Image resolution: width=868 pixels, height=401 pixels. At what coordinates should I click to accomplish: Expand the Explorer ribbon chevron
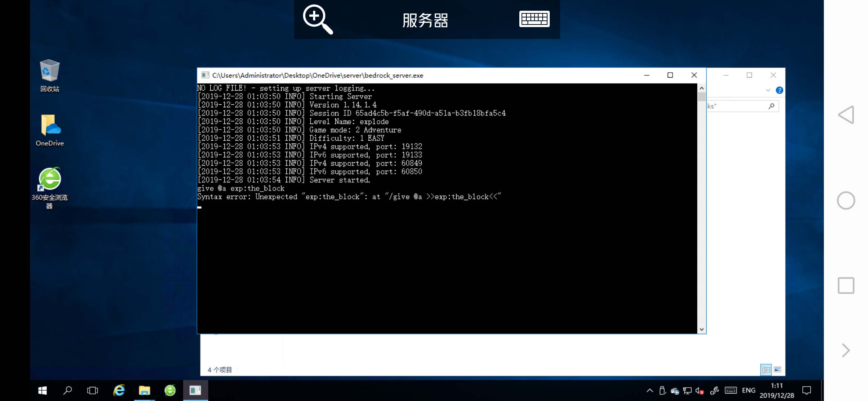click(x=768, y=90)
